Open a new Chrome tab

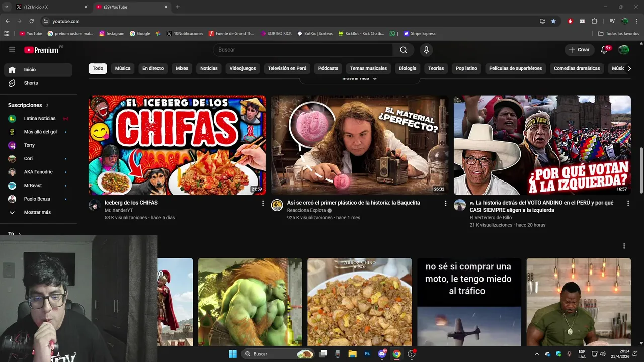(x=178, y=7)
